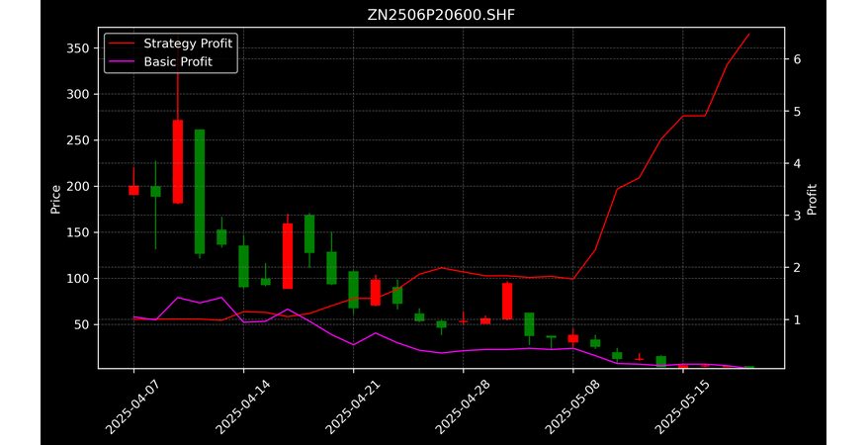Click the 2025-05-15 date label
868x445 pixels.
pos(681,407)
